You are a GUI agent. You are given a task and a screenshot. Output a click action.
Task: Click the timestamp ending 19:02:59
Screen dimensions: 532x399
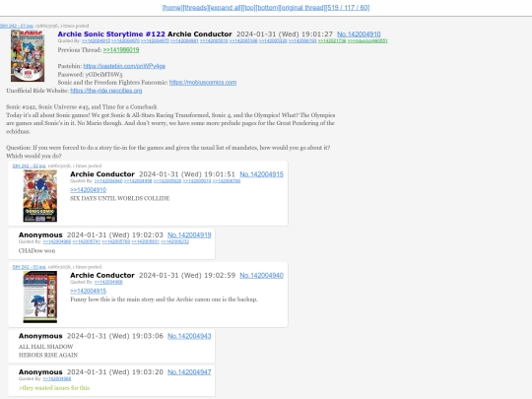pos(187,276)
